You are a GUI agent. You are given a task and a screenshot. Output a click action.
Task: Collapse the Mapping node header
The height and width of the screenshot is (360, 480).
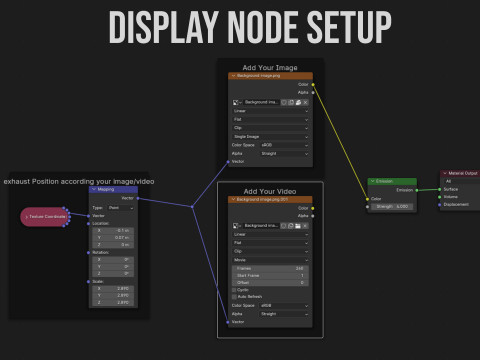(94, 189)
